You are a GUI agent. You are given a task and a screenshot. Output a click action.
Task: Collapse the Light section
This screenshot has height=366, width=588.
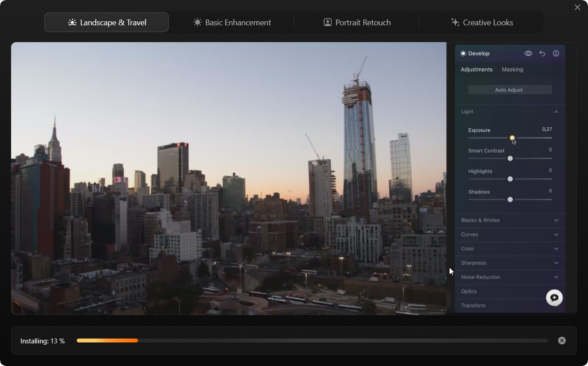(510, 112)
